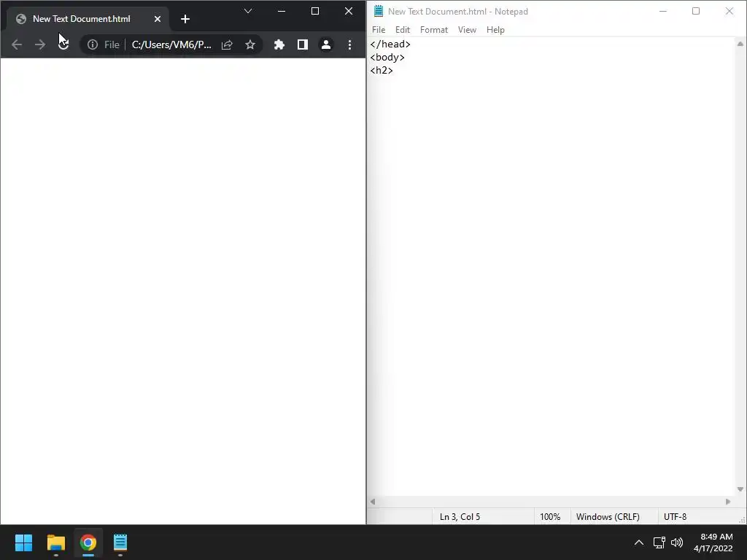Open volume tray icon
This screenshot has height=560, width=747.
(676, 542)
